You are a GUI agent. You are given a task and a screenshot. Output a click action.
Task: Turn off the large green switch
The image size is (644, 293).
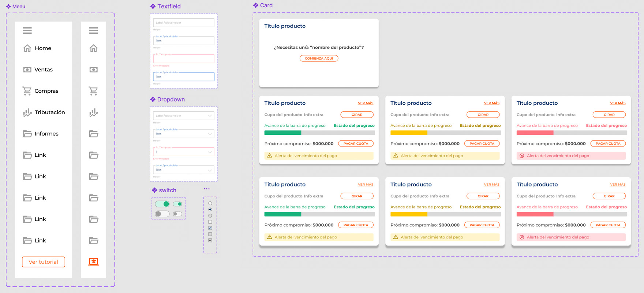(x=162, y=204)
